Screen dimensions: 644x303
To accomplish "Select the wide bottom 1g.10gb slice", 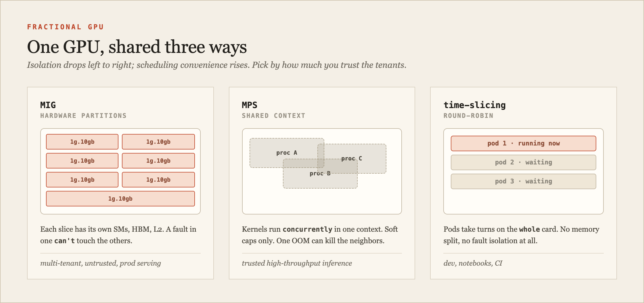I will click(120, 199).
